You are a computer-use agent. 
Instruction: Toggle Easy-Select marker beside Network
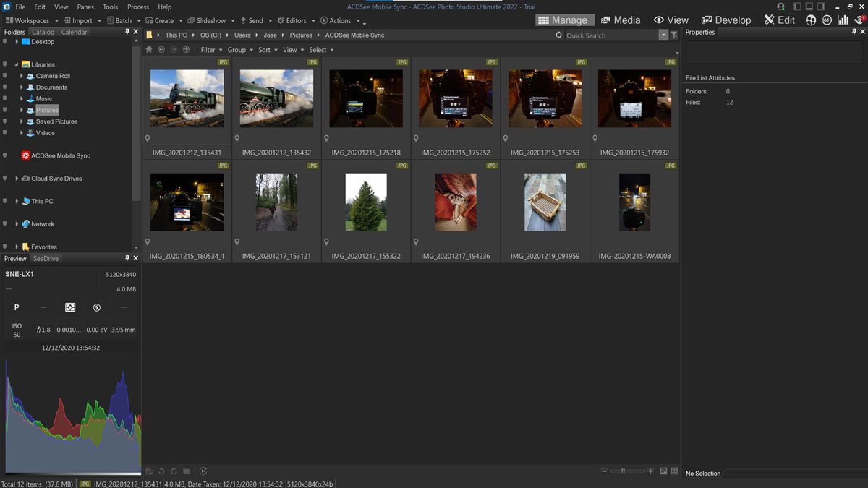pyautogui.click(x=5, y=224)
